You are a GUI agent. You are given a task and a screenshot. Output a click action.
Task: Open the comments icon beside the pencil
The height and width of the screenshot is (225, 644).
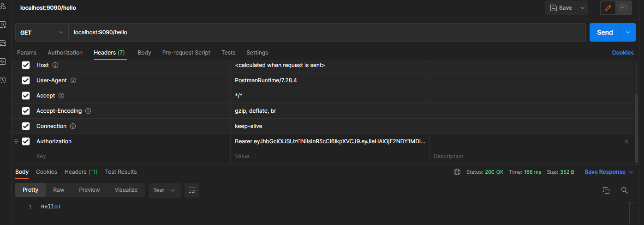click(623, 8)
